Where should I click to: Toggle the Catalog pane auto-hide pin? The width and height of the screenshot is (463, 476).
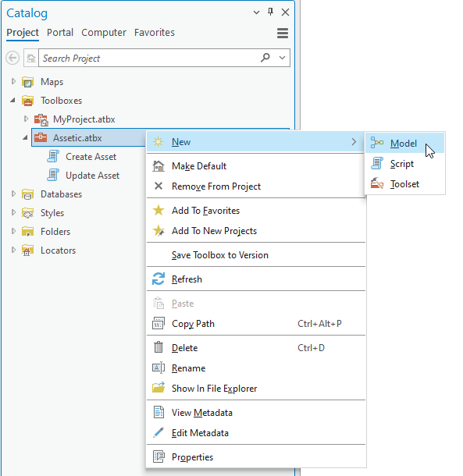(270, 12)
